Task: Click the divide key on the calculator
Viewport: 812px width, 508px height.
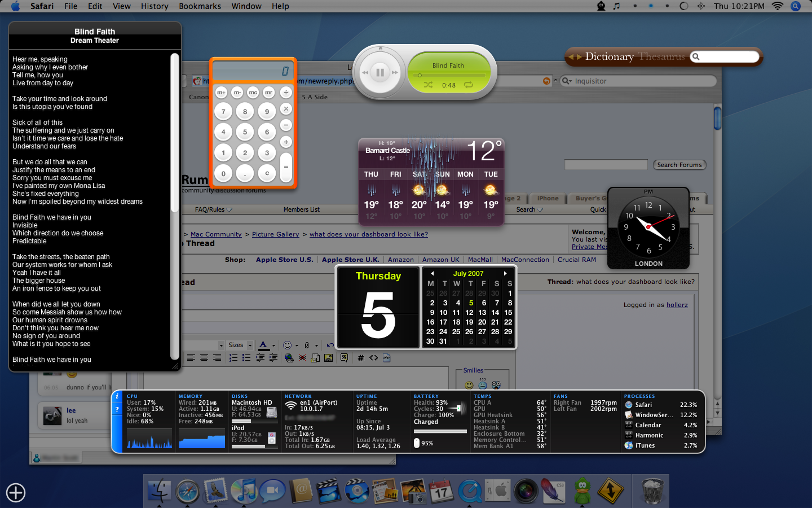Action: pyautogui.click(x=286, y=93)
